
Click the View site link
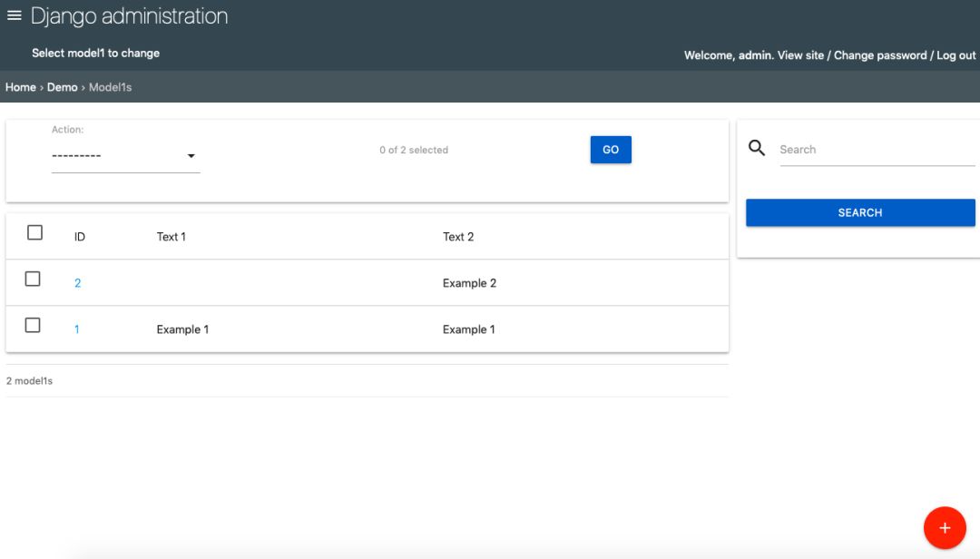800,55
